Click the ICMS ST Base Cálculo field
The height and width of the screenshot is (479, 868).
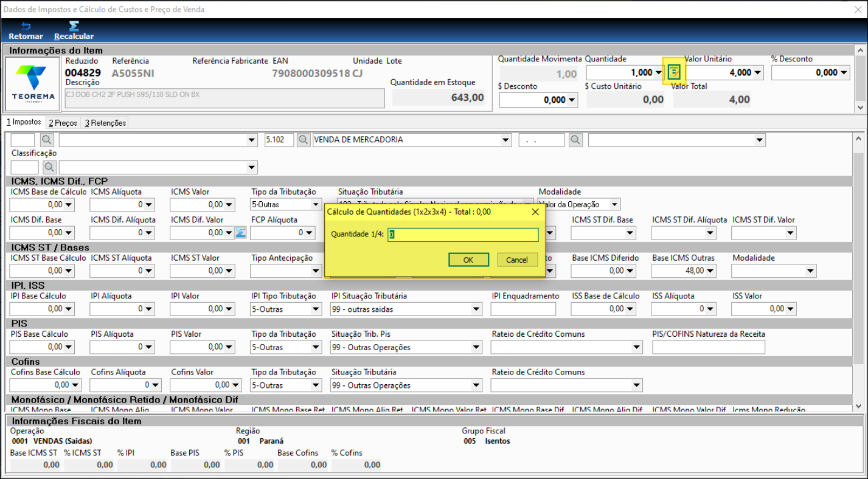point(42,271)
